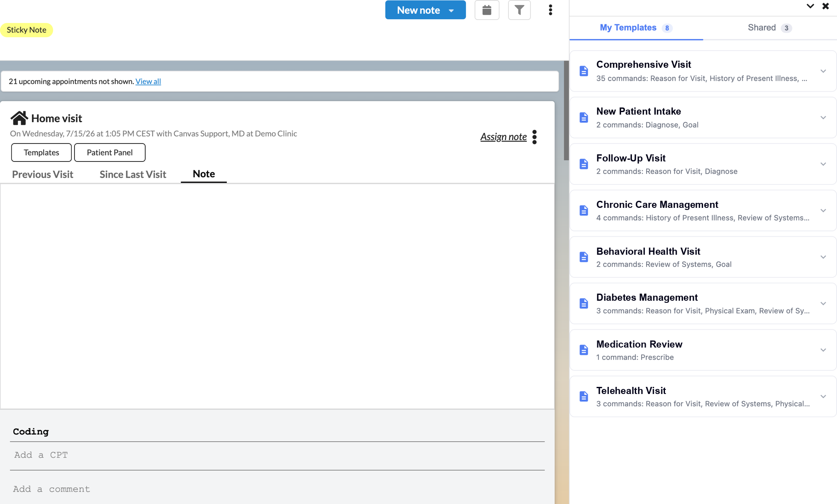The height and width of the screenshot is (504, 837).
Task: Open the Previous Visit tab
Action: (43, 174)
